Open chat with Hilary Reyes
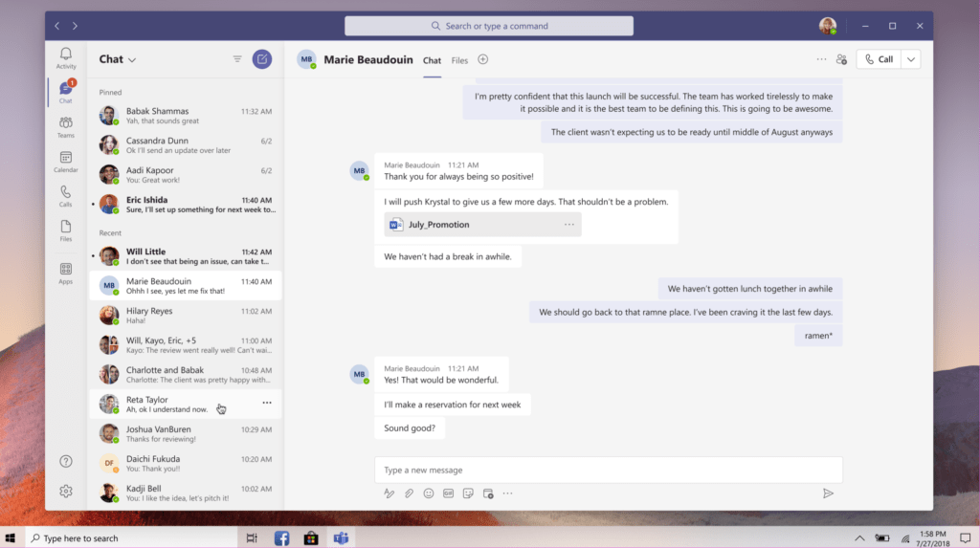 (x=186, y=315)
